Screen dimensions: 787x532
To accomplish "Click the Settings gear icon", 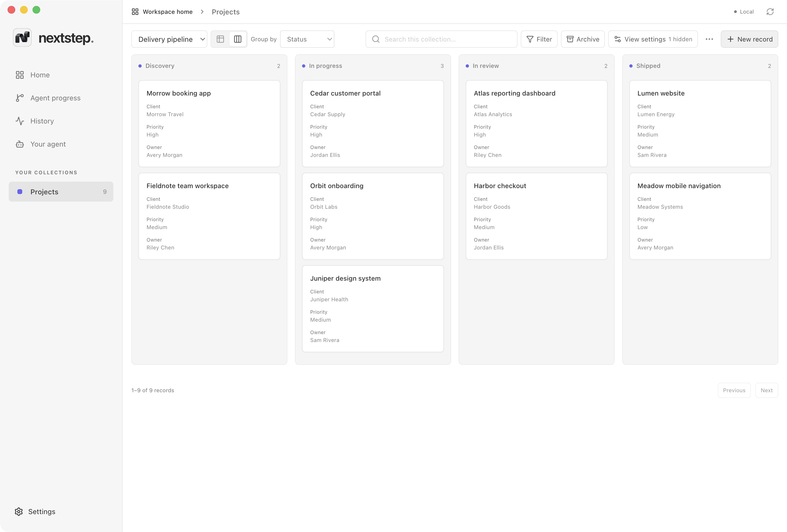I will pyautogui.click(x=19, y=511).
